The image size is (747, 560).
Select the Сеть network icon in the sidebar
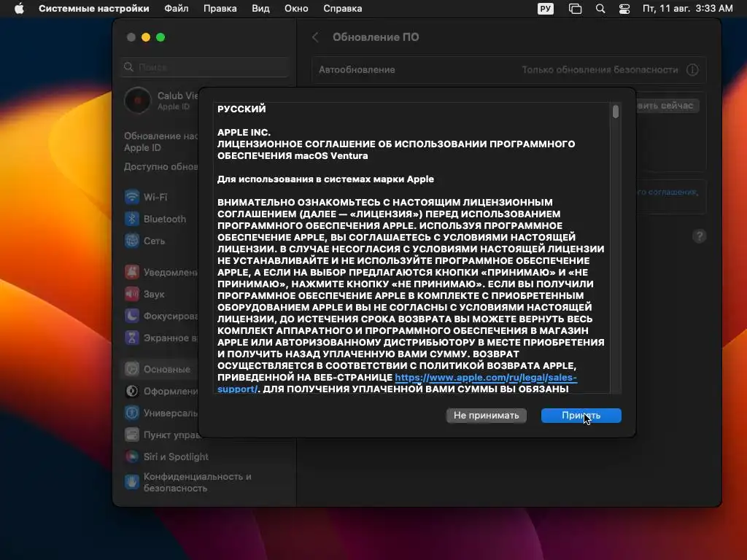pos(132,241)
